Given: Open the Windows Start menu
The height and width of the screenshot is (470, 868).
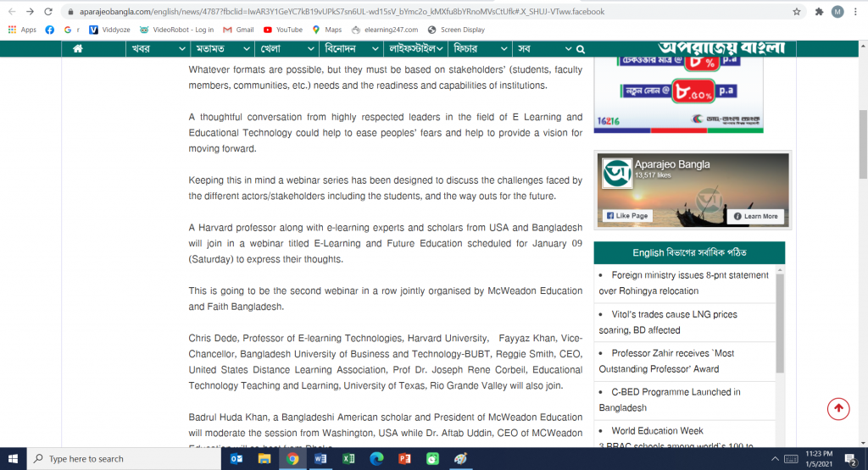Looking at the screenshot, I should coord(14,459).
